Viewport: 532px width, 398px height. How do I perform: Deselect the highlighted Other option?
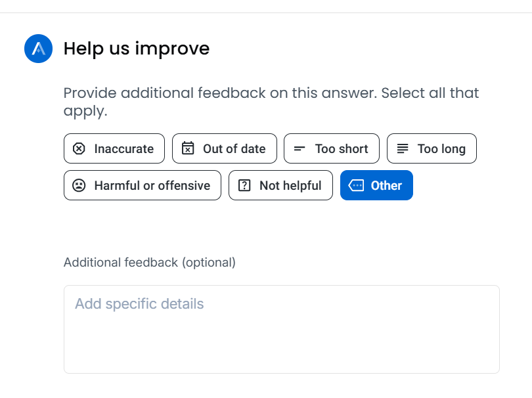(376, 185)
